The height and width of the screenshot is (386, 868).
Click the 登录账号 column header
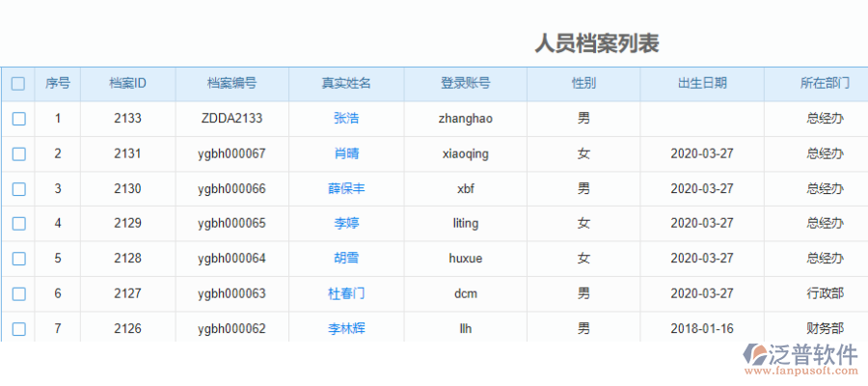point(466,84)
